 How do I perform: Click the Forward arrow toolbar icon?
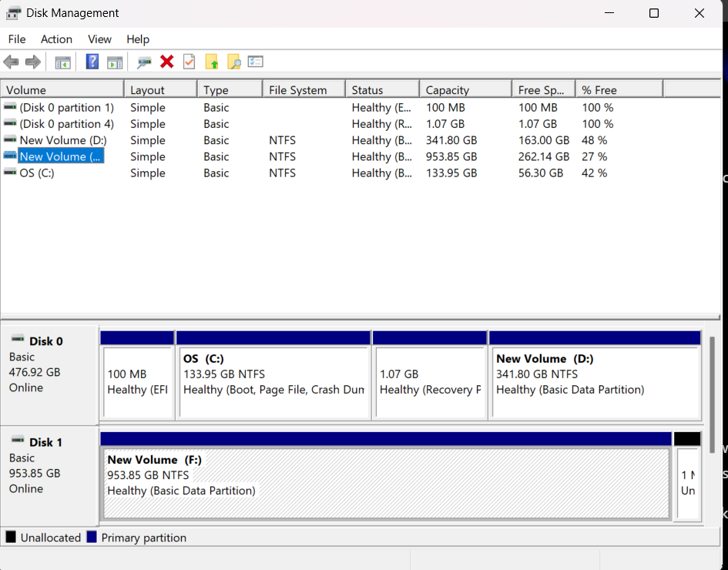click(32, 62)
